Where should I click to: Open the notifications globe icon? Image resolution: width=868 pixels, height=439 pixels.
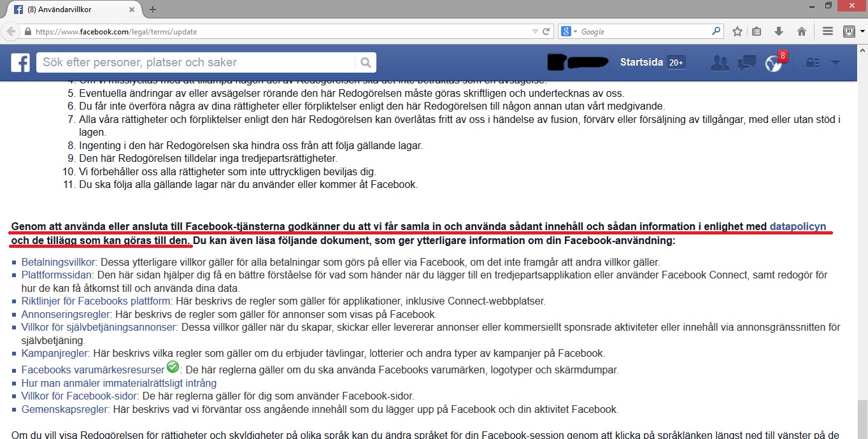coord(773,63)
